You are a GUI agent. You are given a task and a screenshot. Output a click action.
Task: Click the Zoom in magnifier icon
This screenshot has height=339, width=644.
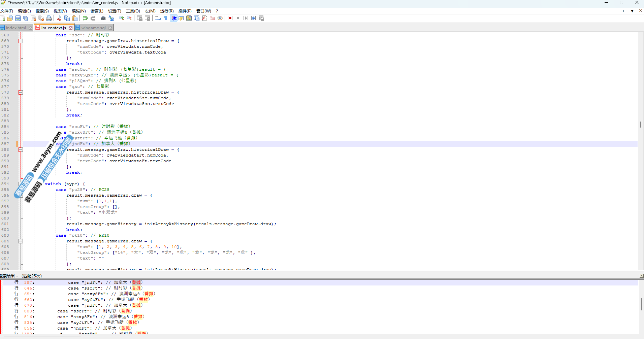click(x=122, y=18)
